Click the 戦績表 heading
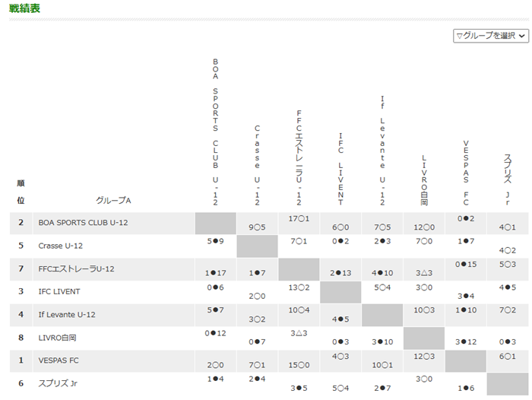The image size is (532, 400). [24, 8]
